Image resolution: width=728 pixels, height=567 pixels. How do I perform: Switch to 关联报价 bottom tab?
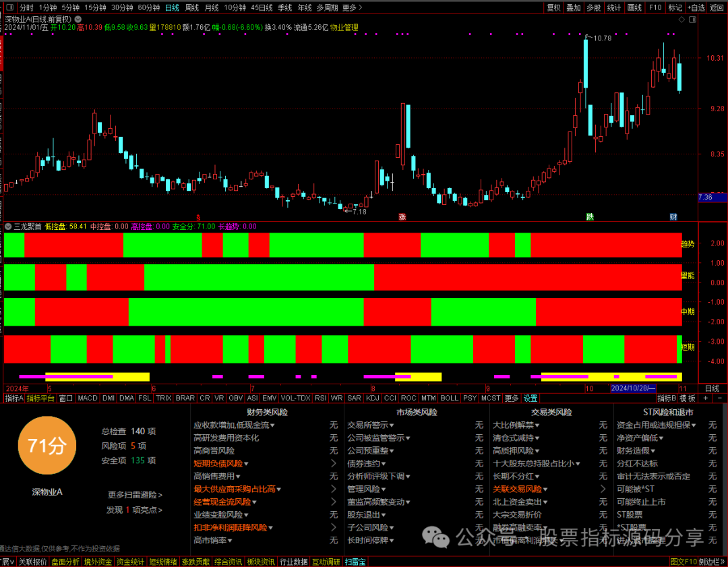(x=32, y=562)
